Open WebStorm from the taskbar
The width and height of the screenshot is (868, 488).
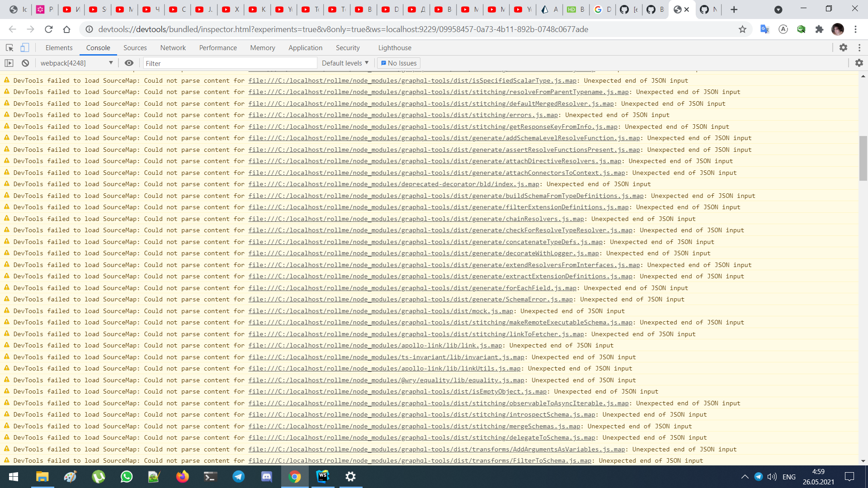point(322,477)
